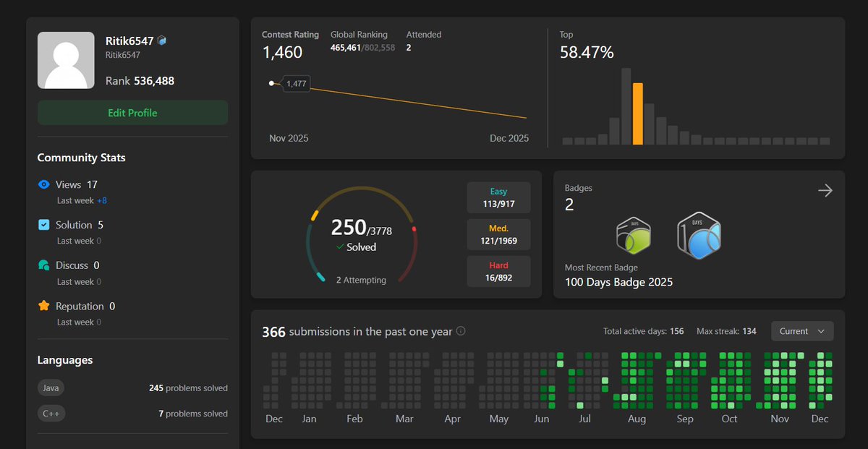
Task: Open the Current year dropdown
Action: tap(802, 331)
